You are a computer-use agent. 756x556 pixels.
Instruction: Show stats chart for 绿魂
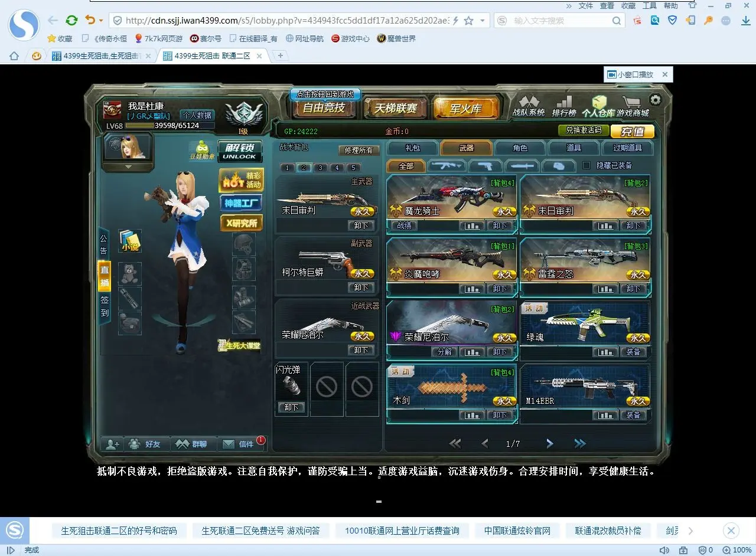coord(605,352)
